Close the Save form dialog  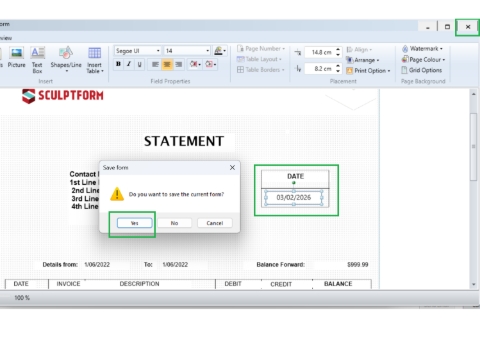point(232,167)
